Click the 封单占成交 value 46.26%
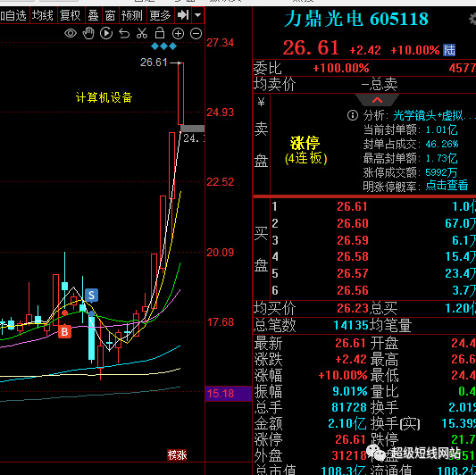 pos(442,144)
